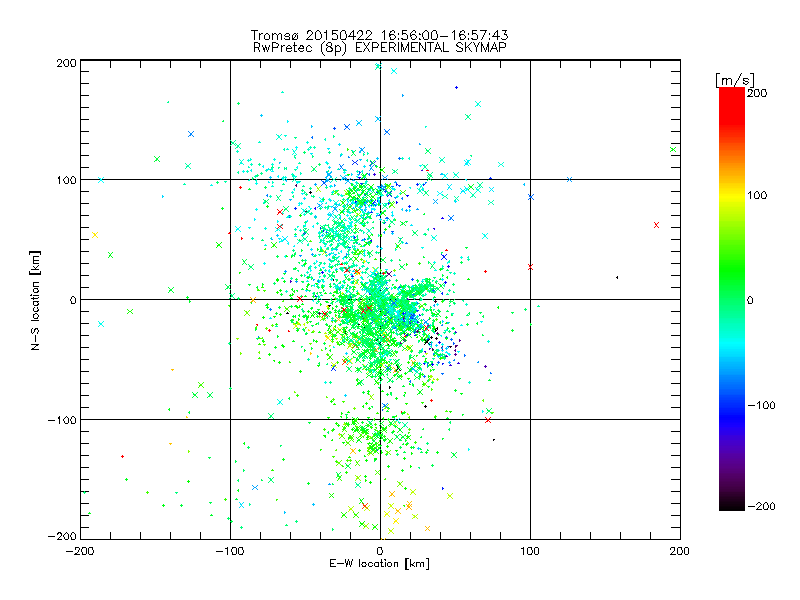Click the colorbar tick label "-200"
This screenshot has width=800, height=600.
click(x=761, y=506)
